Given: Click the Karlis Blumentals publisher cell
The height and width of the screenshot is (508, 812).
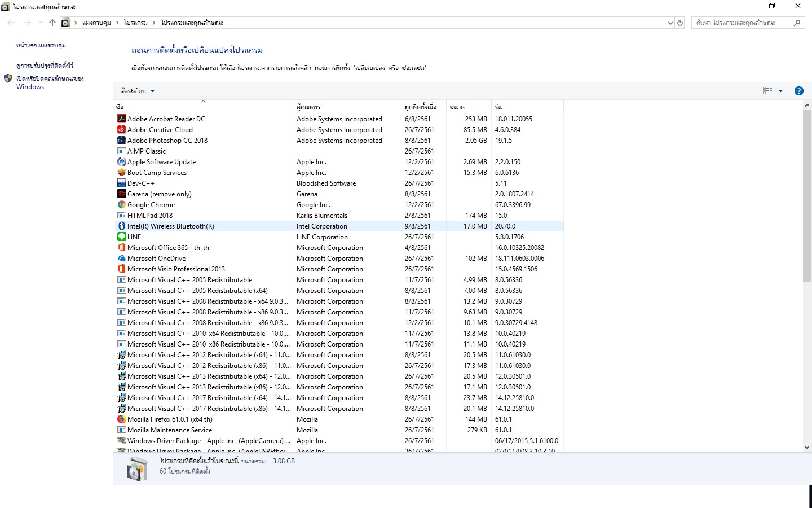Looking at the screenshot, I should click(x=322, y=215).
